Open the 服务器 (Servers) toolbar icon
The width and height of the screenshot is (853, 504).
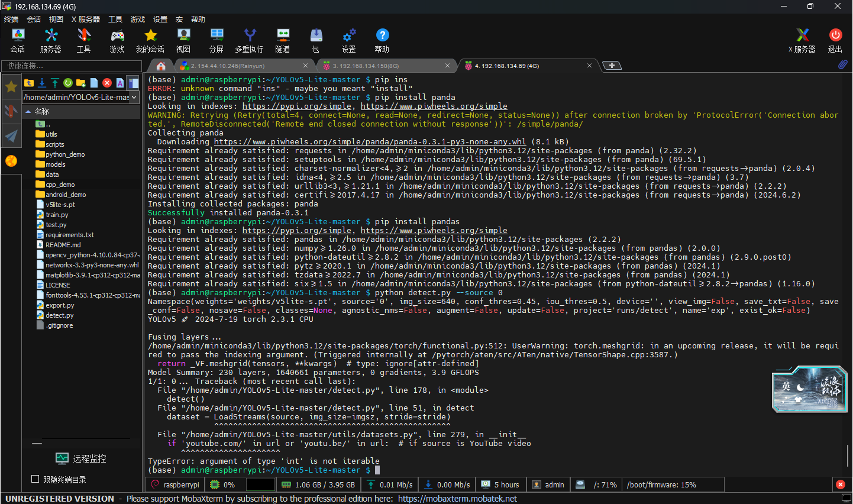tap(51, 41)
